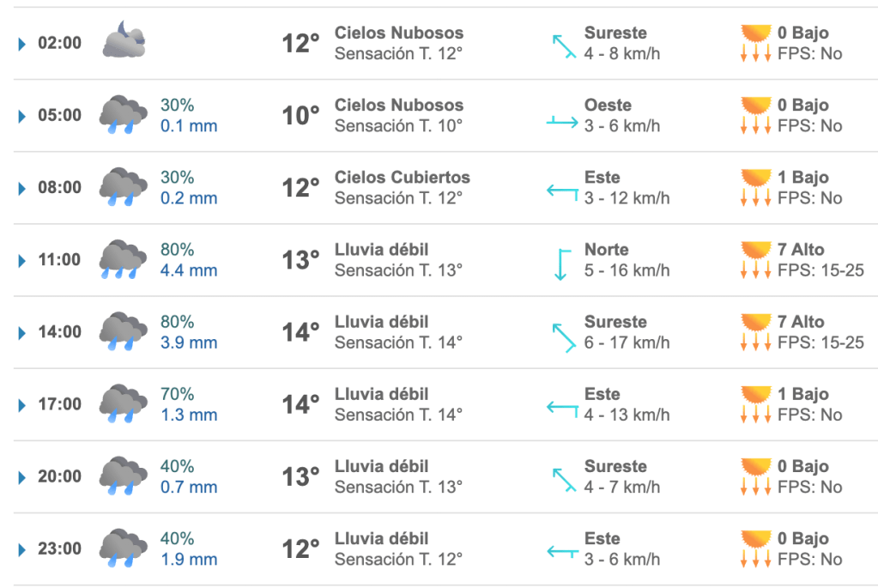
Task: Click the Oeste wind direction arrow at 05:00
Action: (562, 121)
